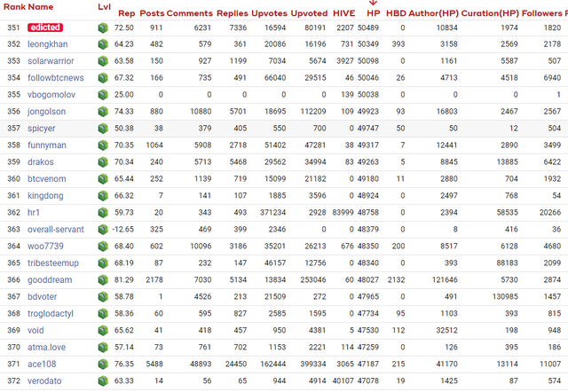This screenshot has width=568, height=392.
Task: Open vbogomolov's profile link
Action: [x=51, y=95]
